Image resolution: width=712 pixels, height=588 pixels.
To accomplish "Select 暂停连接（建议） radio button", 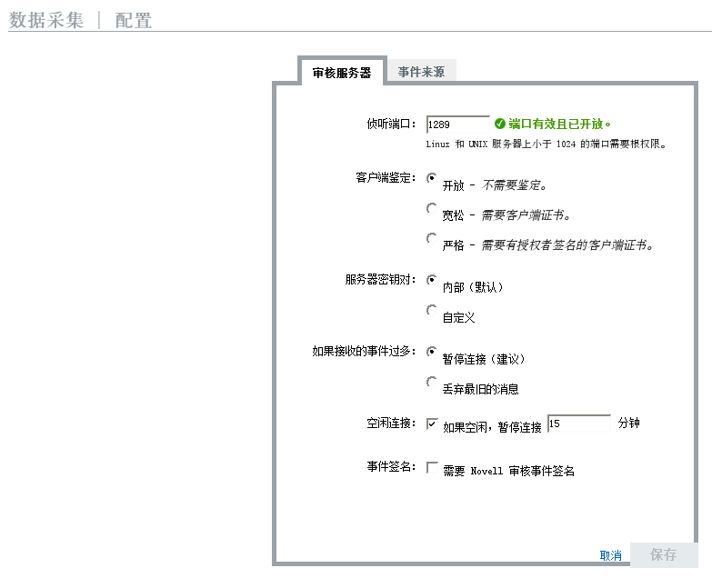I will click(x=431, y=351).
